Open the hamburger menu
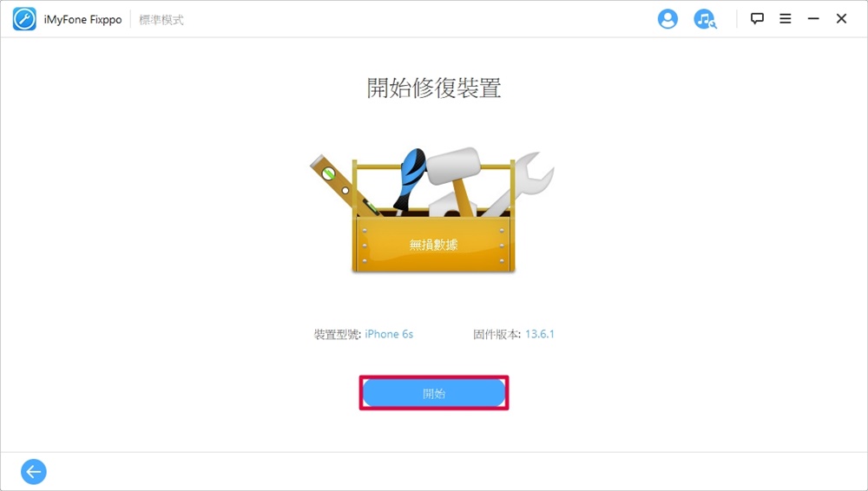Screen dimensions: 868x491 point(785,19)
